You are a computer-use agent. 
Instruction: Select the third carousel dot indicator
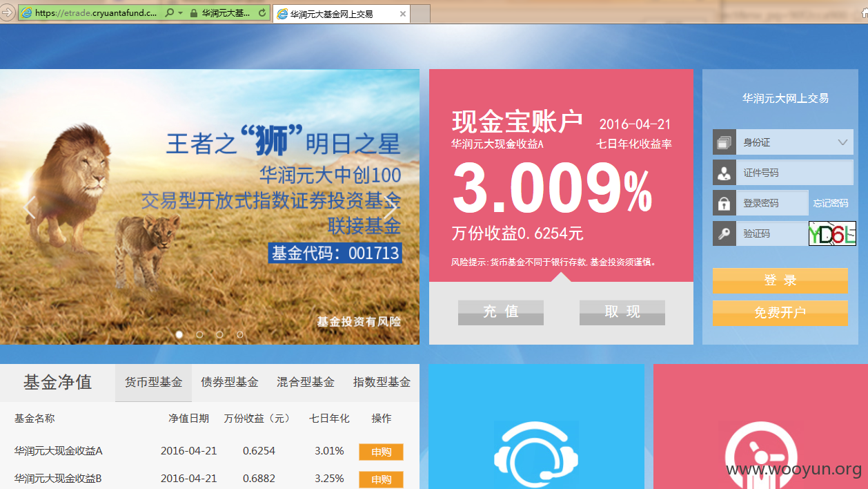point(219,334)
